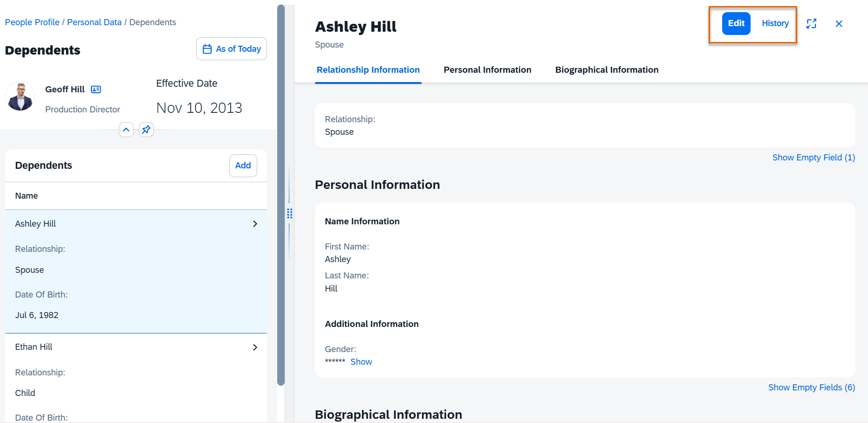The width and height of the screenshot is (868, 423).
Task: Open the History view
Action: (775, 23)
